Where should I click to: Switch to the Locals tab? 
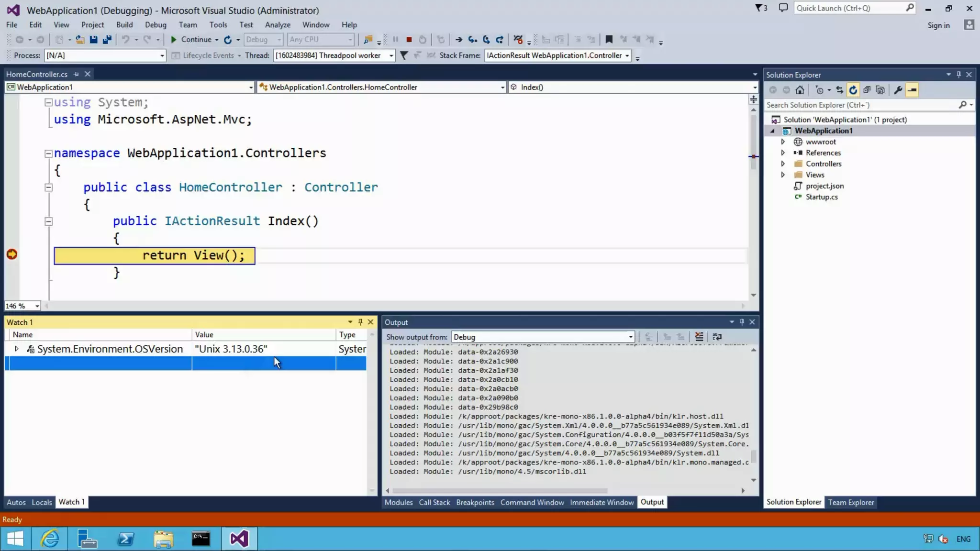[x=42, y=502]
